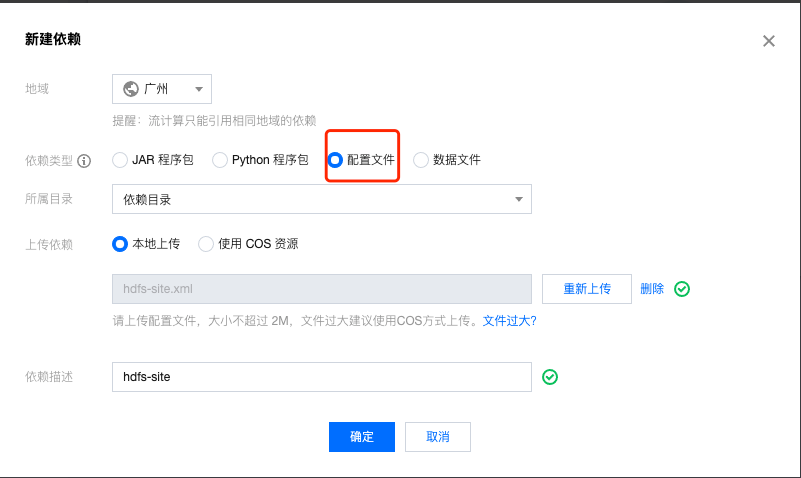Click the 依赖描述 field label
801x478 pixels.
click(x=49, y=377)
